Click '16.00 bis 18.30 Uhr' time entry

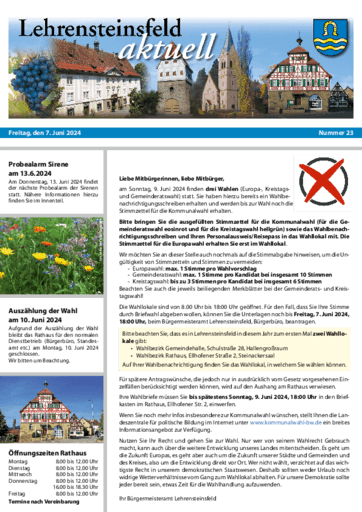(75, 487)
